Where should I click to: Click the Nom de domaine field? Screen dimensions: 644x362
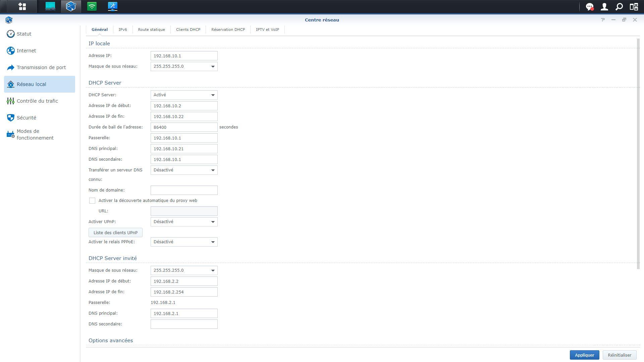click(x=184, y=190)
